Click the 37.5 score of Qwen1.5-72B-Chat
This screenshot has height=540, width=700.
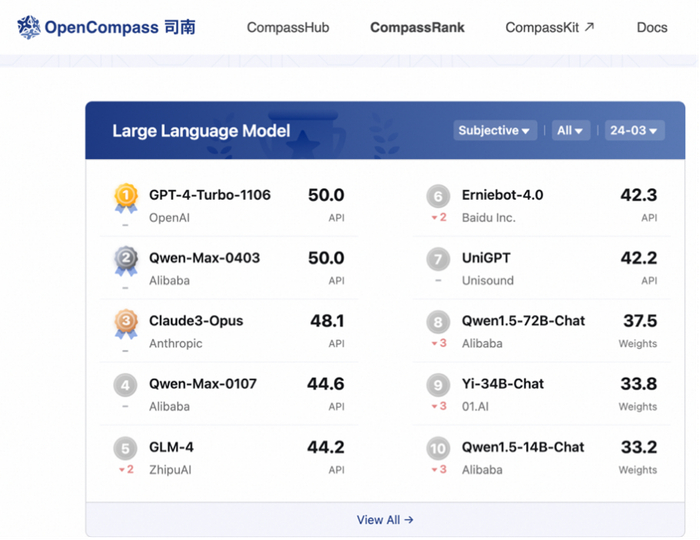(640, 321)
